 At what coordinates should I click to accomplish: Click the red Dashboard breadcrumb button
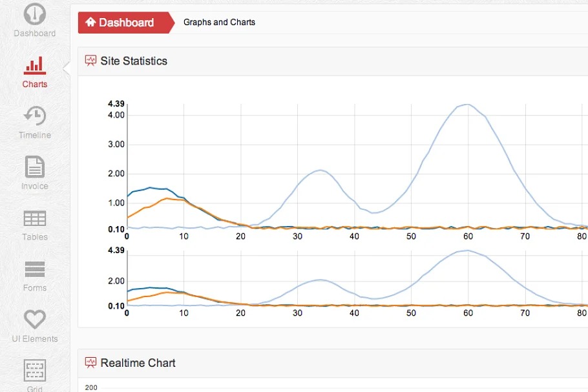click(x=125, y=23)
